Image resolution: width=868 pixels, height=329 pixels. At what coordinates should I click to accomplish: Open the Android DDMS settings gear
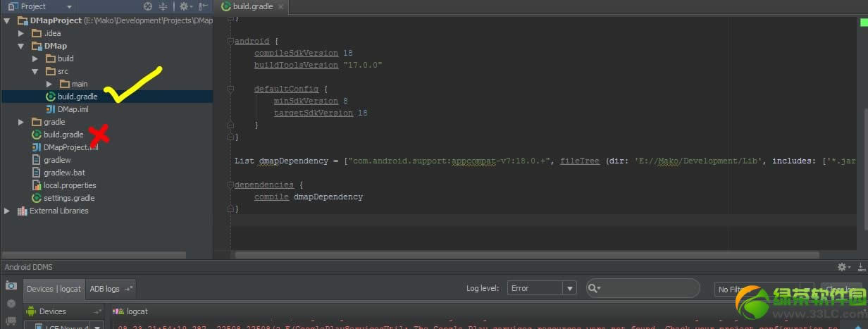[x=841, y=267]
